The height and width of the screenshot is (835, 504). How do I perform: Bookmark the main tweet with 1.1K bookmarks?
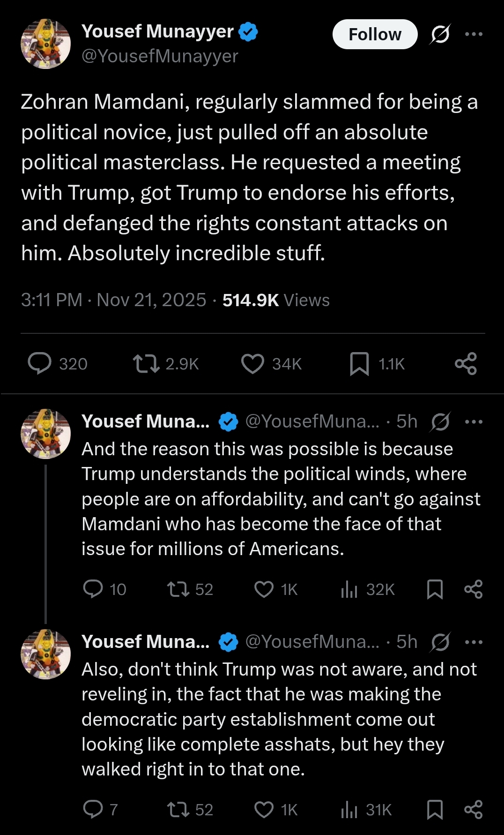[x=359, y=364]
